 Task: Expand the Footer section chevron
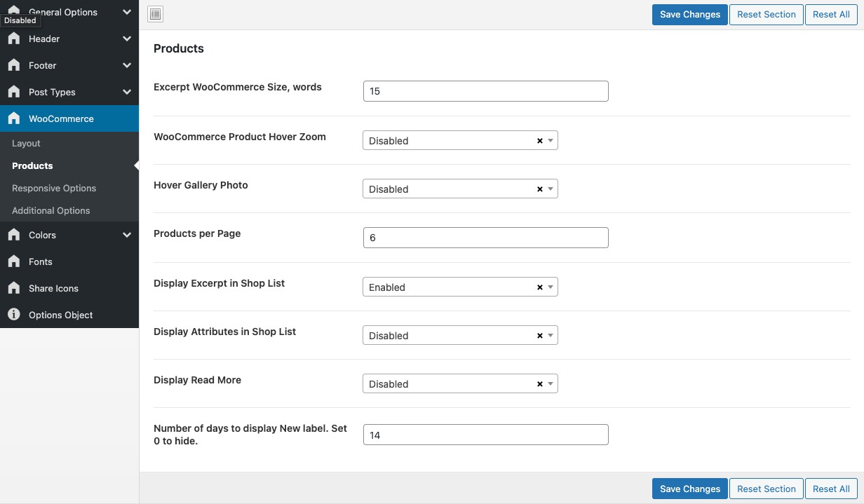(127, 65)
